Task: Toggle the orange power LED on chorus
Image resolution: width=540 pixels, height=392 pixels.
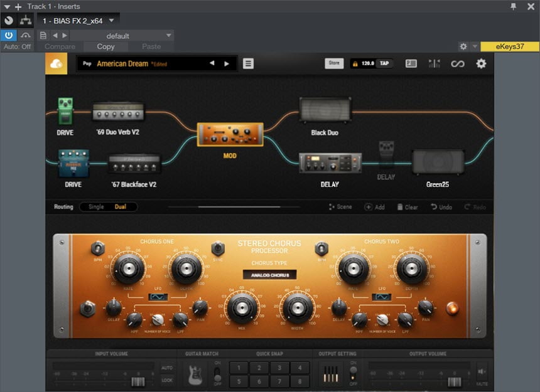Action: (452, 308)
